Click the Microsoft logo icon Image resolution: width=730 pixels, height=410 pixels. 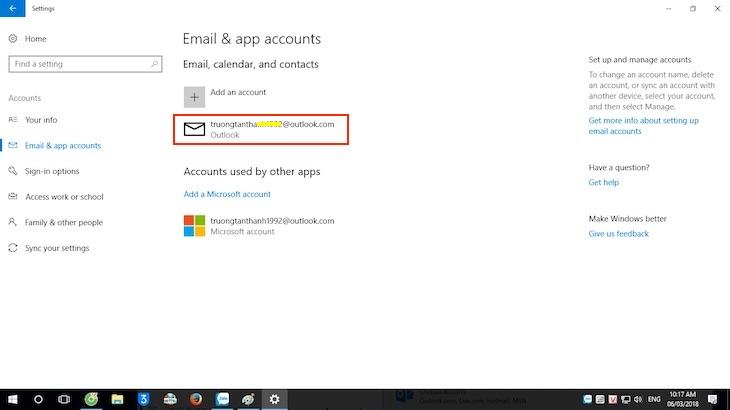click(x=194, y=226)
